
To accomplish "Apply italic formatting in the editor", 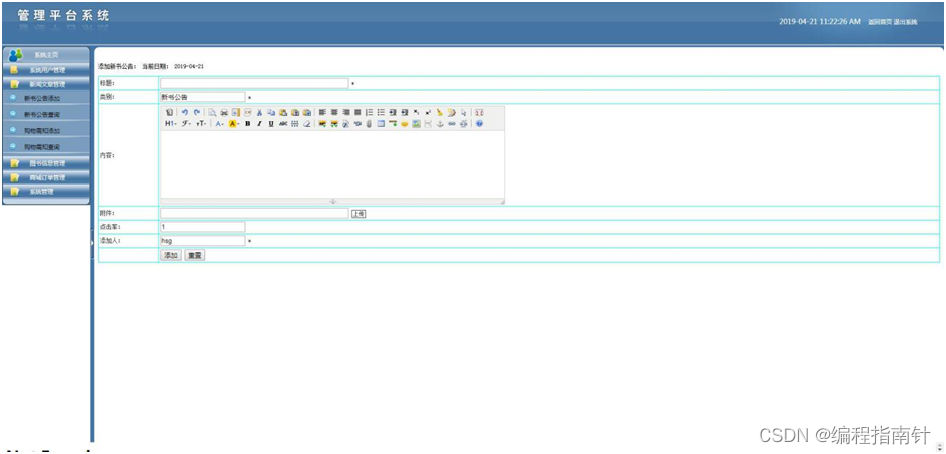I will (x=259, y=124).
